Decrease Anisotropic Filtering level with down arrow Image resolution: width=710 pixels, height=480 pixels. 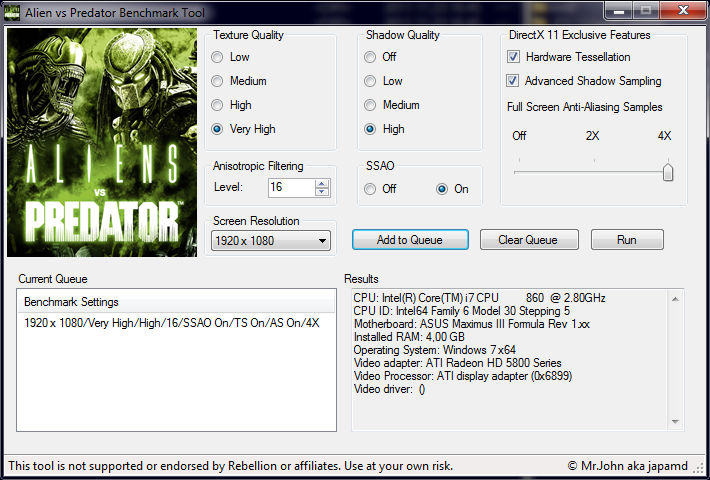click(322, 192)
